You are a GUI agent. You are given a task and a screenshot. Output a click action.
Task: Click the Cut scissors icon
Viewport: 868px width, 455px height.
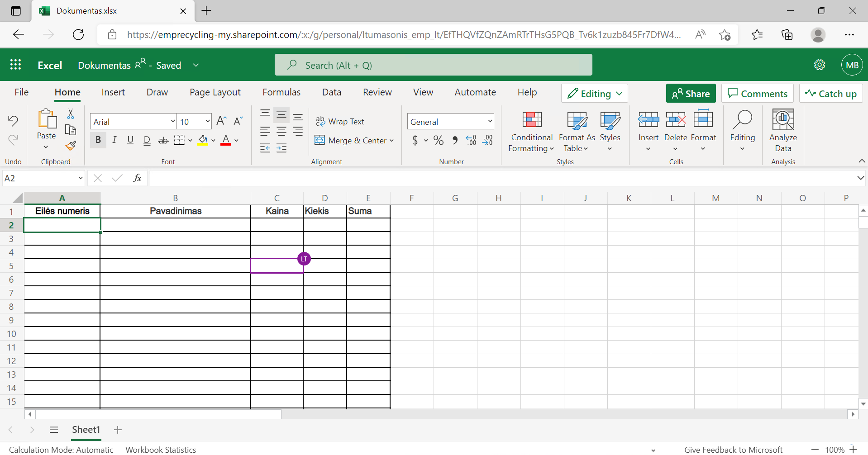(71, 114)
